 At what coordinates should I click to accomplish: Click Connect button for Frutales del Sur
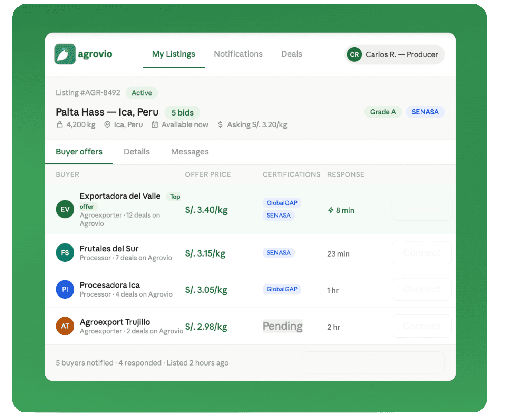422,253
